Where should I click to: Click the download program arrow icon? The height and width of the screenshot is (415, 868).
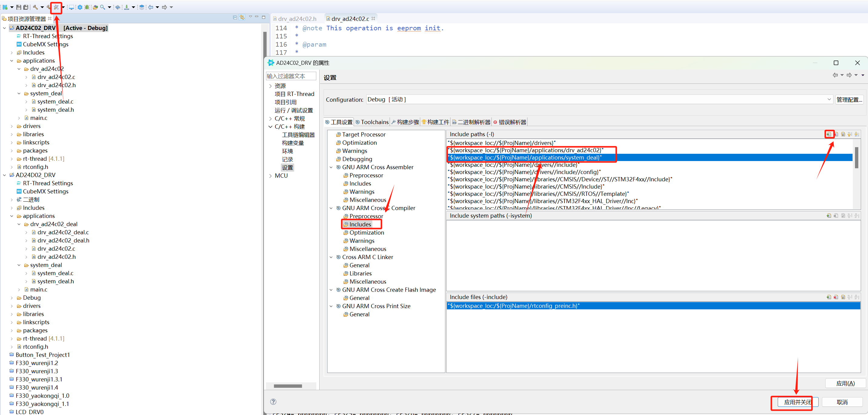pos(126,7)
